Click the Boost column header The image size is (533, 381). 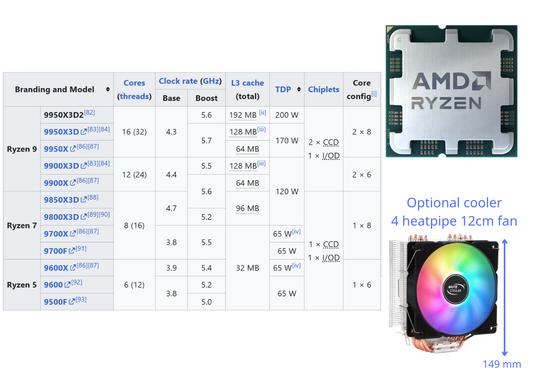(x=206, y=98)
